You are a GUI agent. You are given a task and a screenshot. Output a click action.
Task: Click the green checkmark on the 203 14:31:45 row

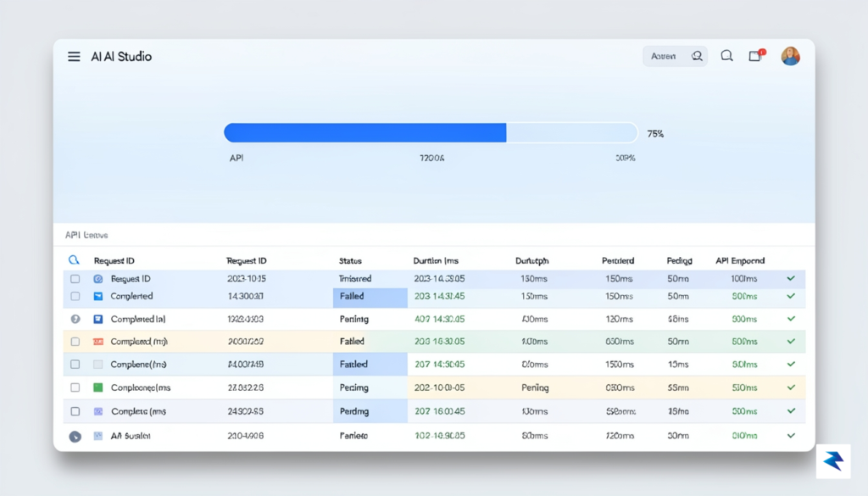791,296
